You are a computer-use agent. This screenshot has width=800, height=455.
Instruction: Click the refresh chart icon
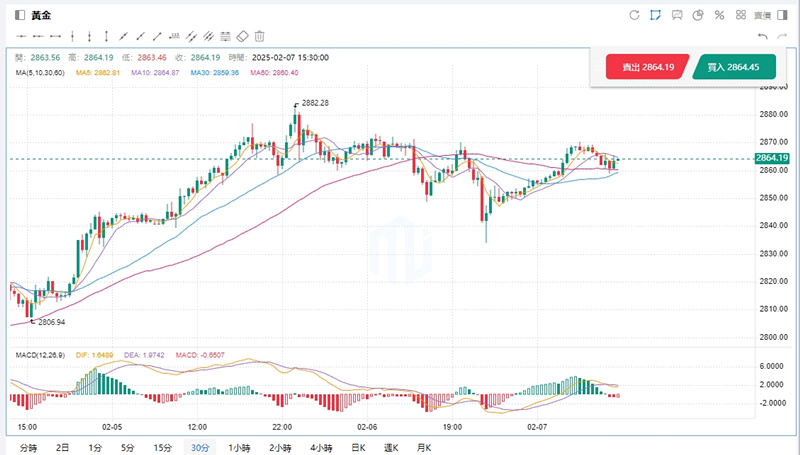pyautogui.click(x=634, y=15)
